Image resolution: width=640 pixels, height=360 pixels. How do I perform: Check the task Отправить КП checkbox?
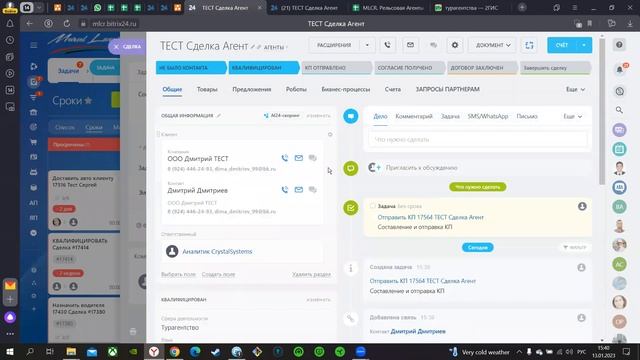pos(372,206)
